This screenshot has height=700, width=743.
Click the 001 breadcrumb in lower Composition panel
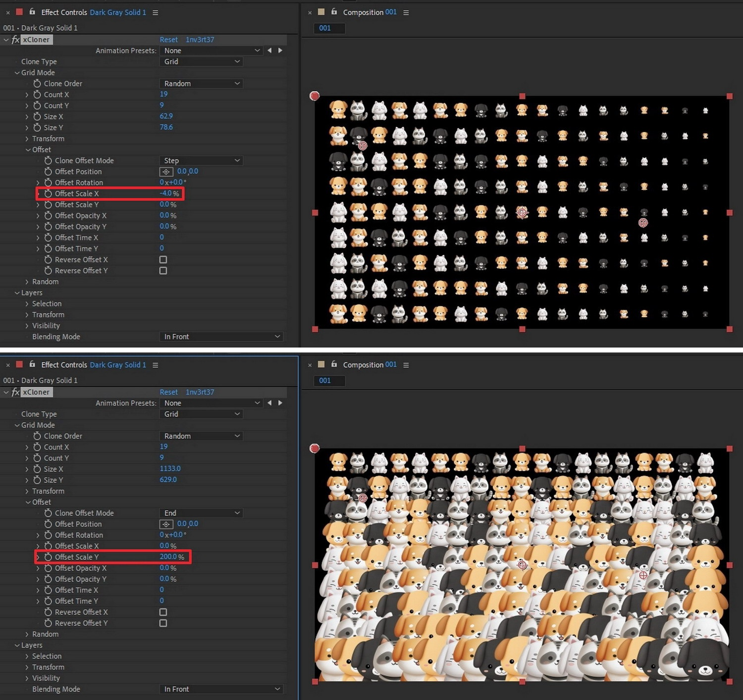325,381
